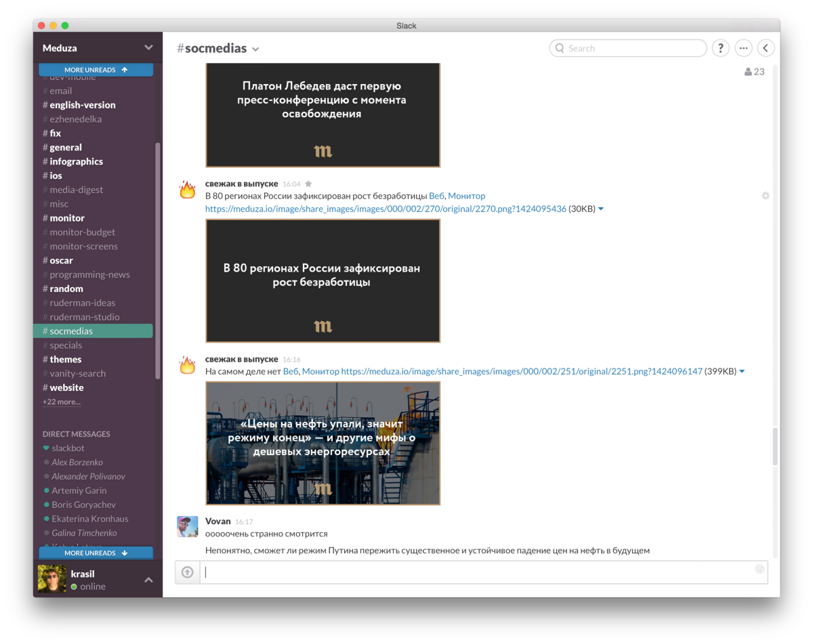Open the 2251.png share image link
This screenshot has height=644, width=813.
tap(522, 371)
